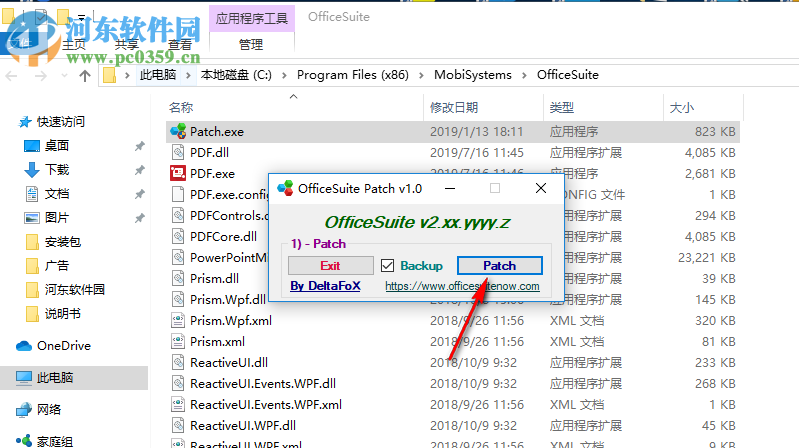The image size is (799, 448).
Task: Open 桌面 in the navigation pane
Action: (56, 145)
